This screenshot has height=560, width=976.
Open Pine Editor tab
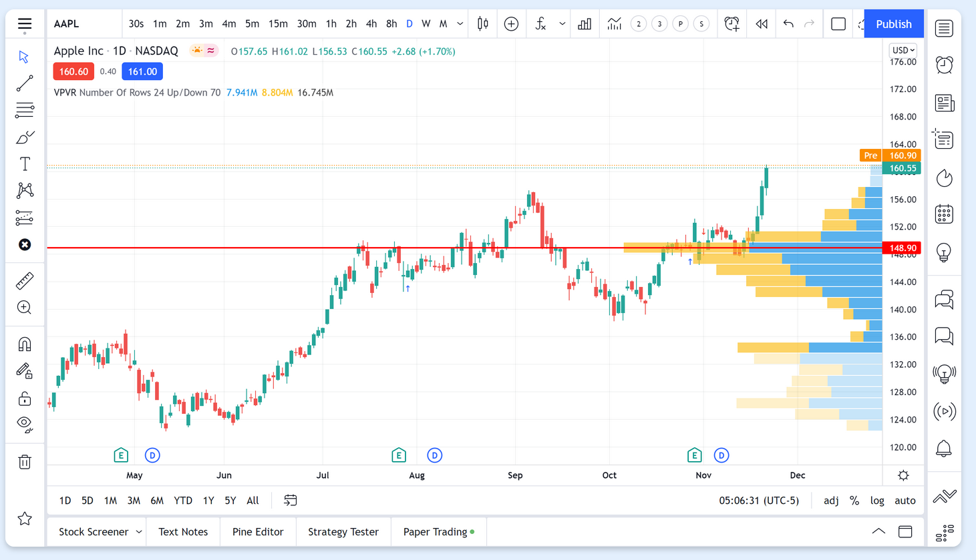point(258,532)
